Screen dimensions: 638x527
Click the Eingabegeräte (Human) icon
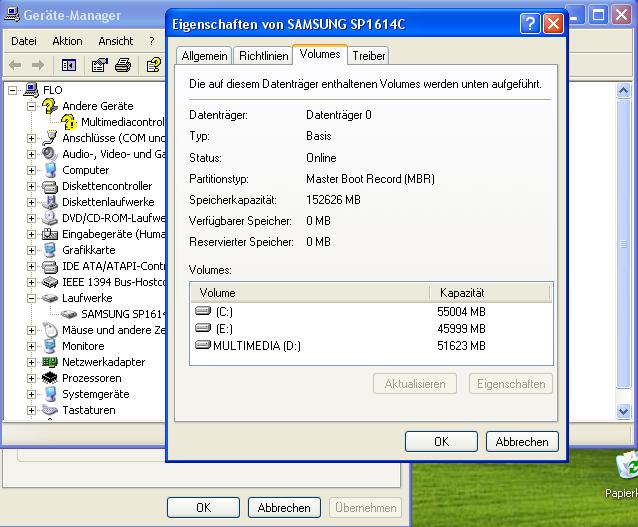point(50,234)
